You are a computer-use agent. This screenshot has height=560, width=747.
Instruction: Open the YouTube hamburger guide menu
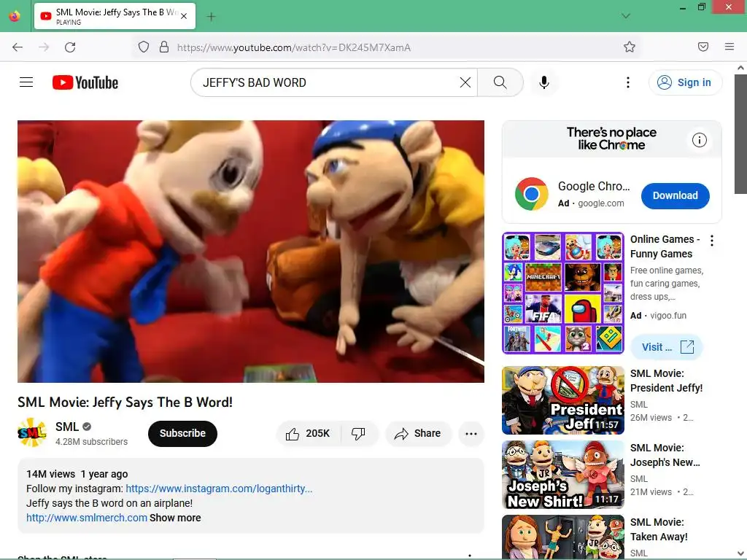[26, 82]
